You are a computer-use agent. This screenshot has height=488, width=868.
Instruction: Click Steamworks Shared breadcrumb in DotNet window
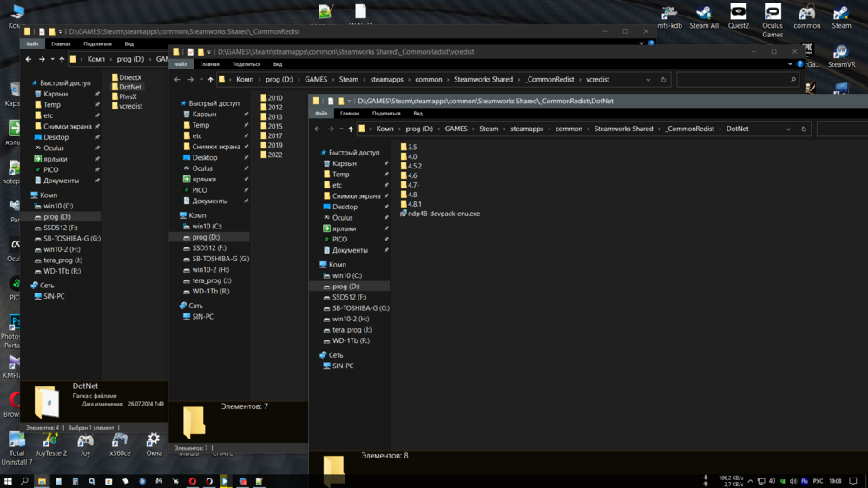(x=623, y=129)
